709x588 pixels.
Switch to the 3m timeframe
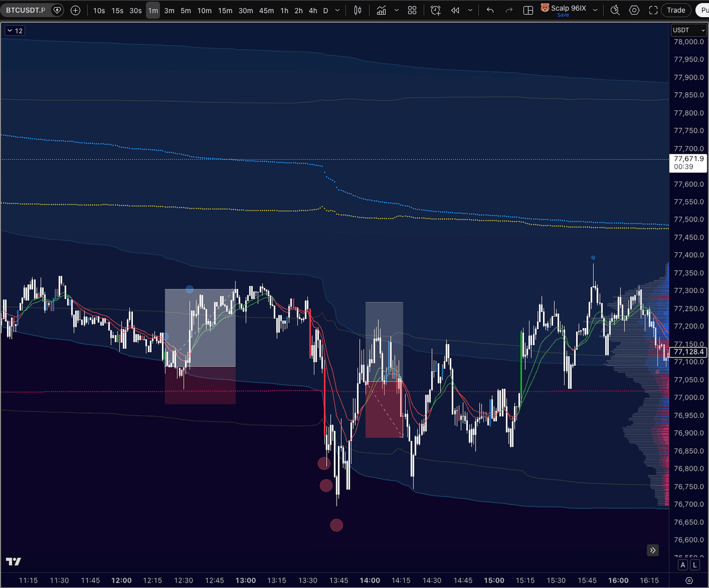pos(170,10)
